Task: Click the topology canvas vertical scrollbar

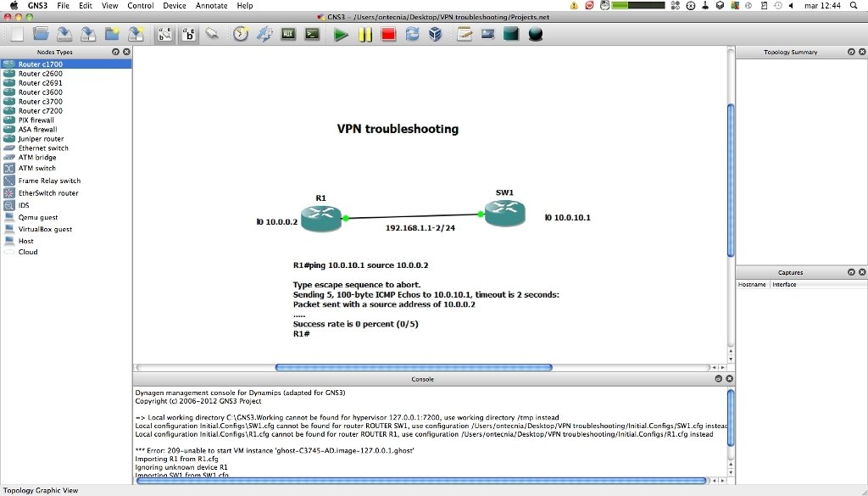Action: (731, 181)
